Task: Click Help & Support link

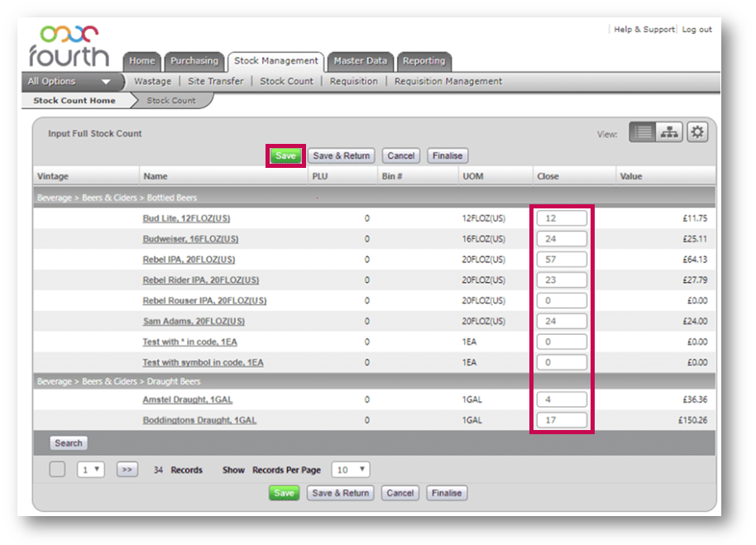Action: point(644,30)
